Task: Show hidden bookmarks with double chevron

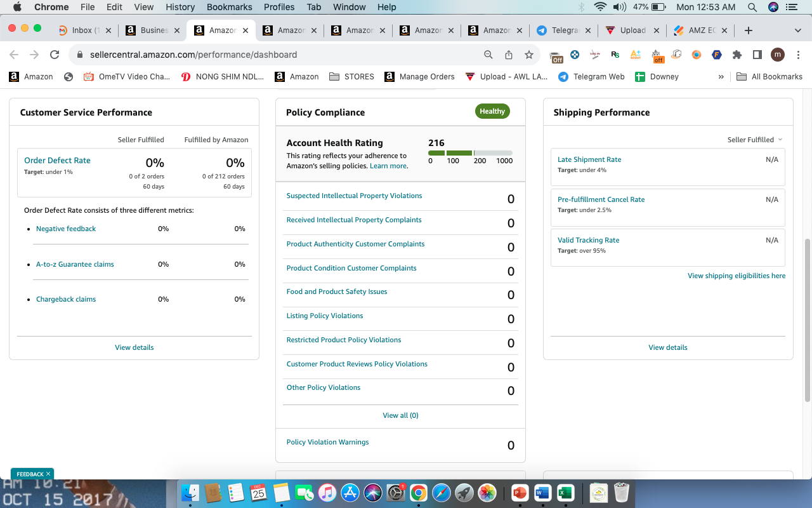Action: coord(721,77)
